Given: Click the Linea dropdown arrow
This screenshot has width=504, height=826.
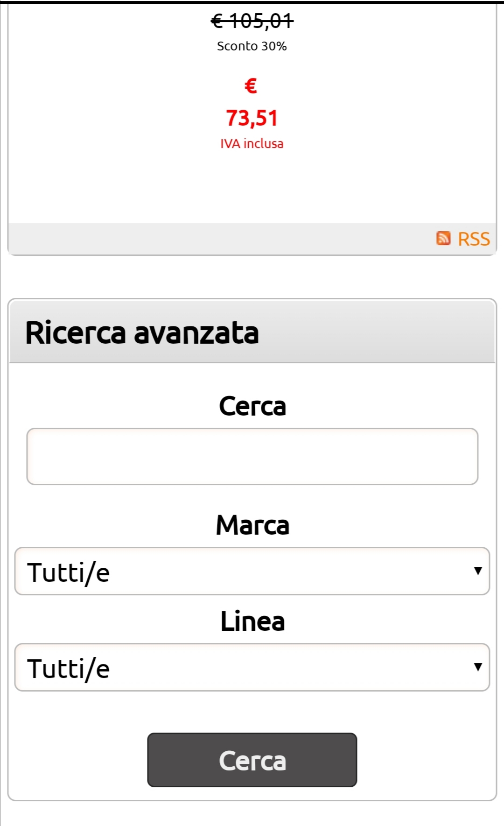Looking at the screenshot, I should (477, 667).
